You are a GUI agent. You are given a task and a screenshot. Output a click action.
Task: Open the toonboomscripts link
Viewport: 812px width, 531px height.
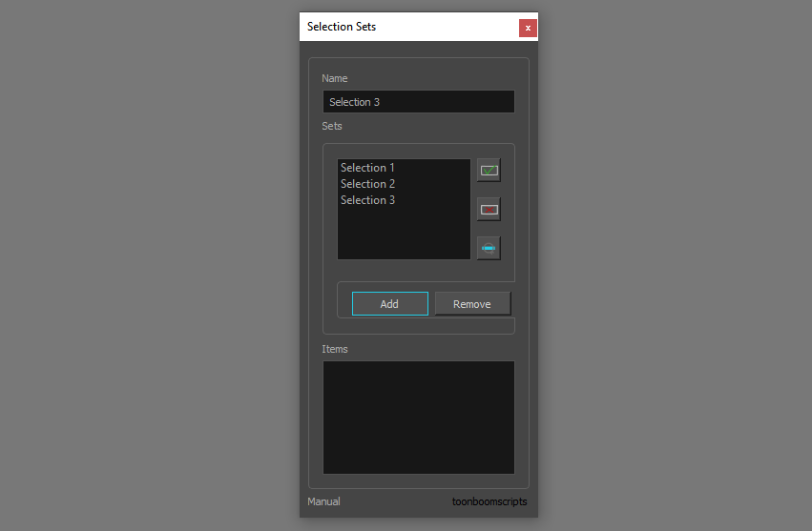coord(489,501)
